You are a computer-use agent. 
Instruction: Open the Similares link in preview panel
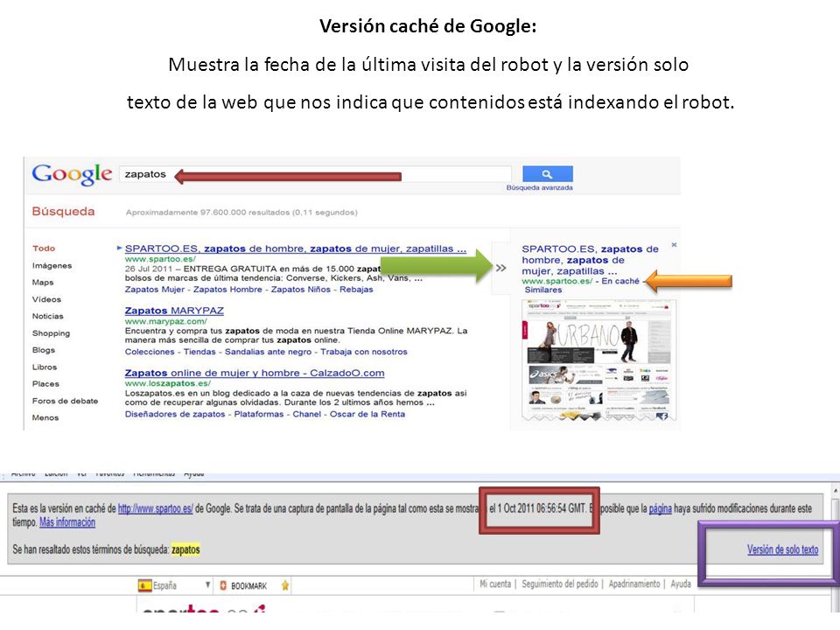coord(543,290)
